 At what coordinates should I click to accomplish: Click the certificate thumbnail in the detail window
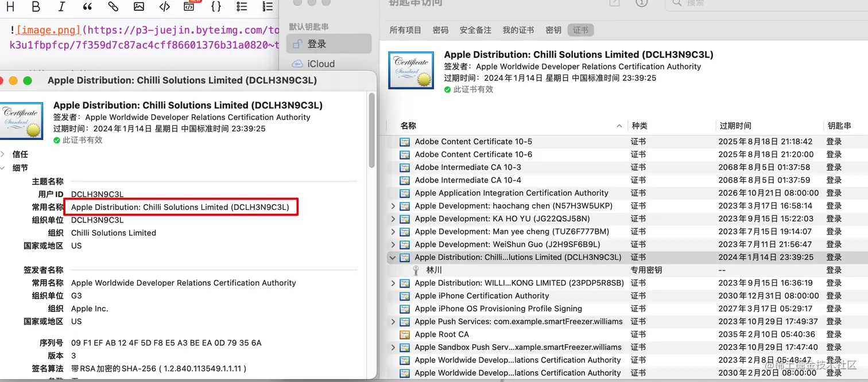pos(21,120)
